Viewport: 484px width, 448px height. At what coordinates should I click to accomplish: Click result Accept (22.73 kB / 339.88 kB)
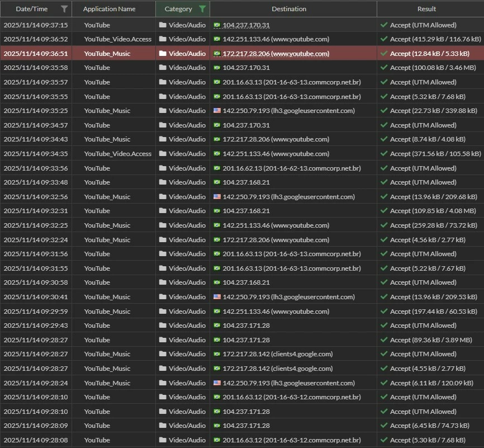click(433, 110)
